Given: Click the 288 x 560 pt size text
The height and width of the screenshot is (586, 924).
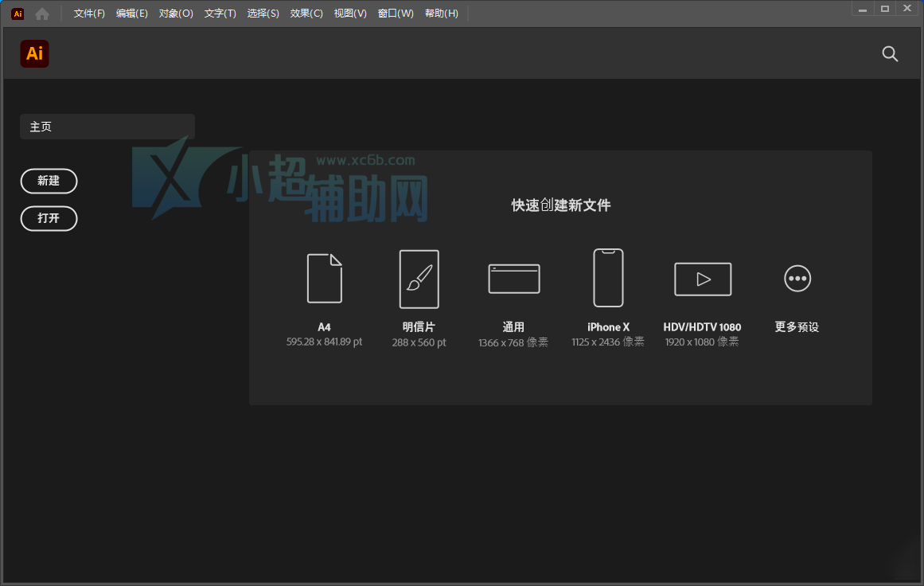Looking at the screenshot, I should click(x=419, y=342).
